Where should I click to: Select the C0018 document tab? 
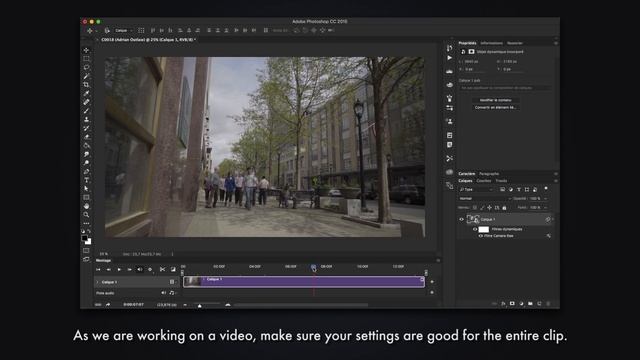[148, 40]
